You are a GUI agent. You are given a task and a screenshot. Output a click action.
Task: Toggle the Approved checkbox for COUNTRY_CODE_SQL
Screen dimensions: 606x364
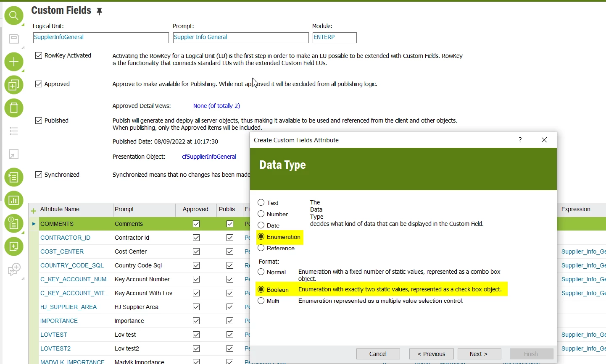pyautogui.click(x=196, y=265)
